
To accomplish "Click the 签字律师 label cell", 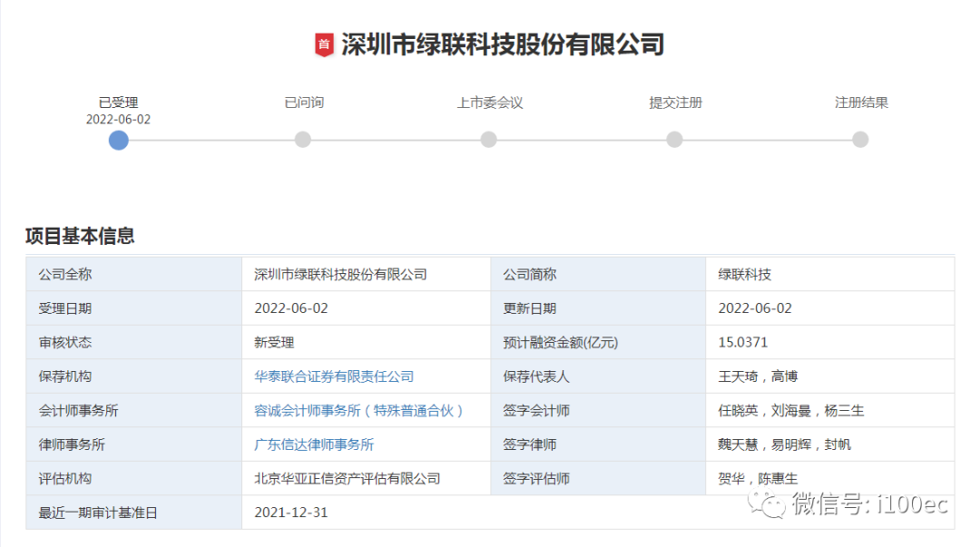I will tap(598, 444).
